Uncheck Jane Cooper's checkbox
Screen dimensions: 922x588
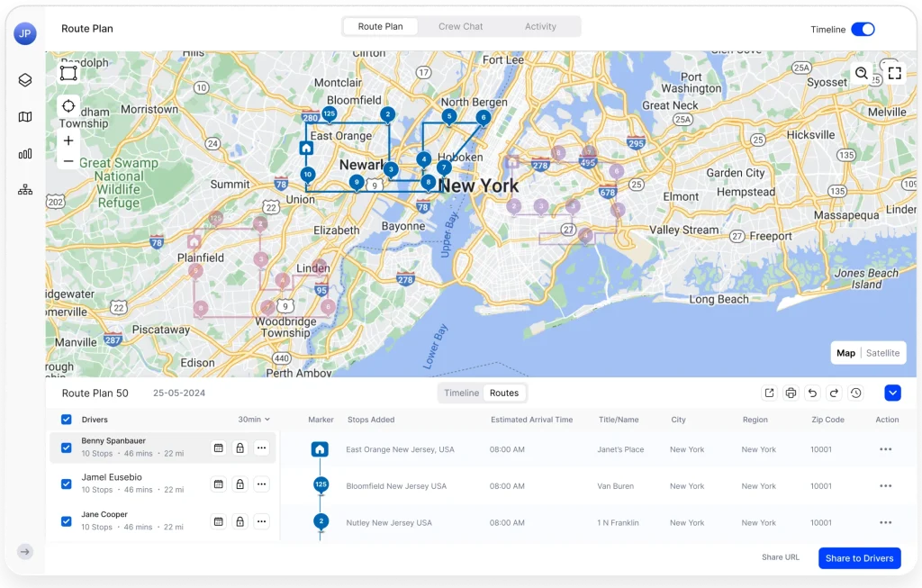(67, 521)
